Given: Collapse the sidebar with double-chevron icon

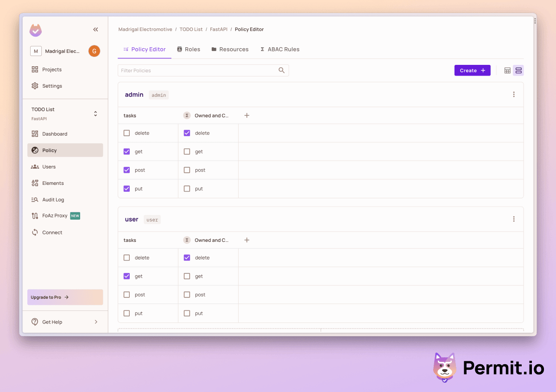Looking at the screenshot, I should pos(95,30).
